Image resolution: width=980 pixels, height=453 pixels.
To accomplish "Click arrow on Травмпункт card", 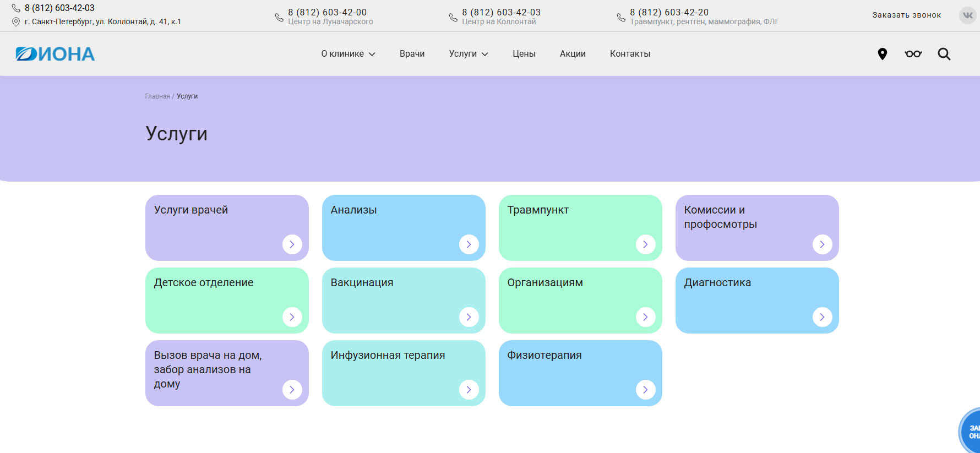I will coord(646,244).
